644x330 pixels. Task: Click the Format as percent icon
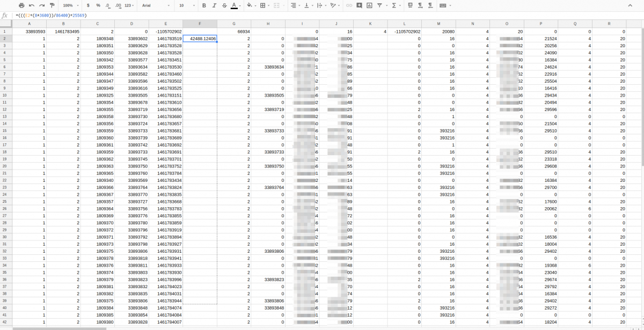click(x=98, y=5)
